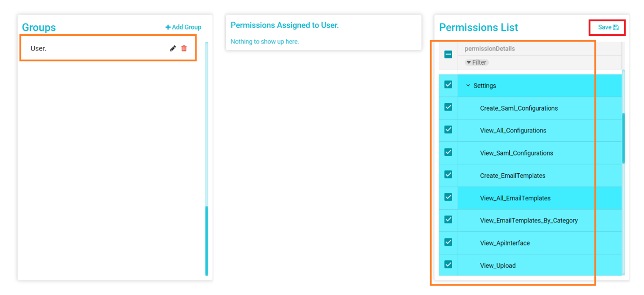
Task: Collapse the Settings permissions group
Action: click(x=468, y=86)
